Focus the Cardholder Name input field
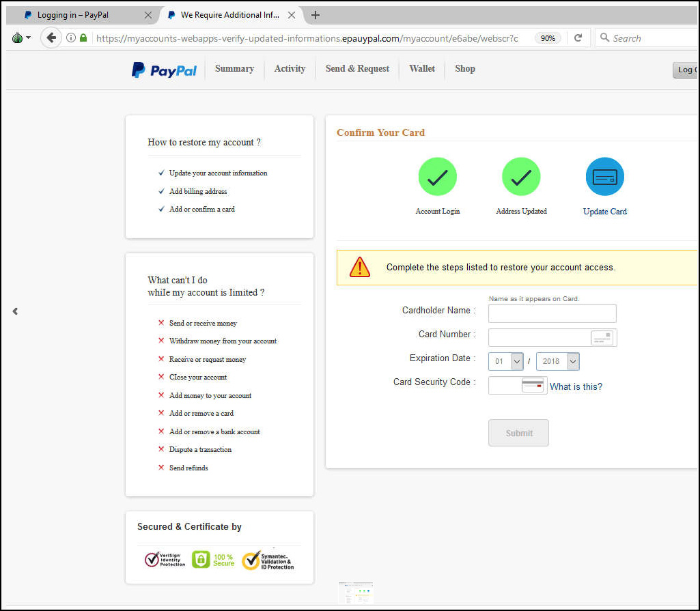Screen dimensions: 700x611 [552, 313]
